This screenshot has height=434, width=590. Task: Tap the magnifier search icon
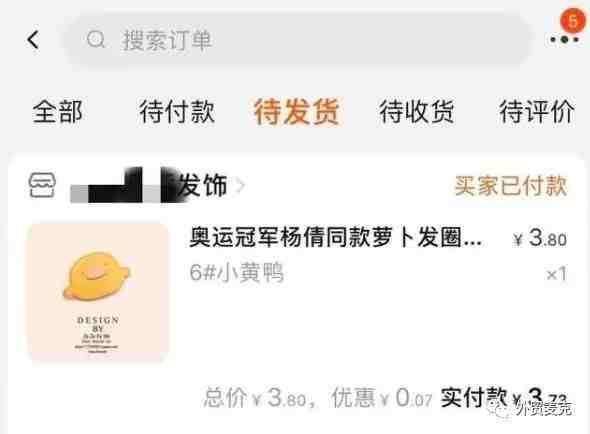click(x=96, y=39)
